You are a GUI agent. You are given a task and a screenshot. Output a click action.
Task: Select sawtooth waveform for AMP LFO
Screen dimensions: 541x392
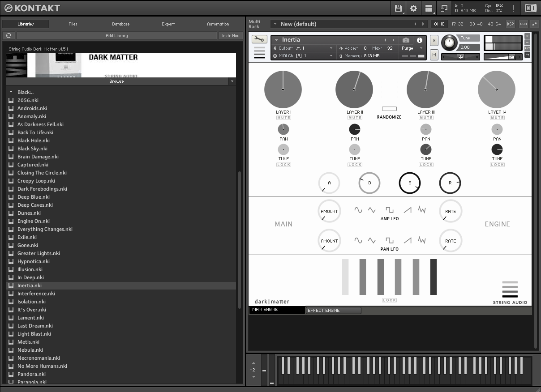point(408,209)
